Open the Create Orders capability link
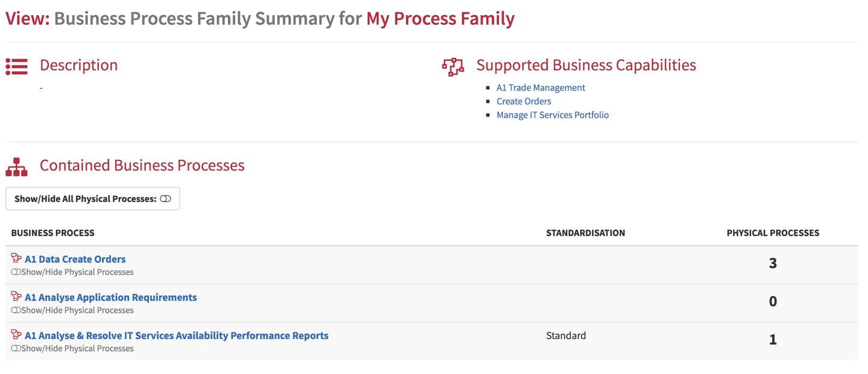Screen dimensions: 868x374 (x=524, y=101)
